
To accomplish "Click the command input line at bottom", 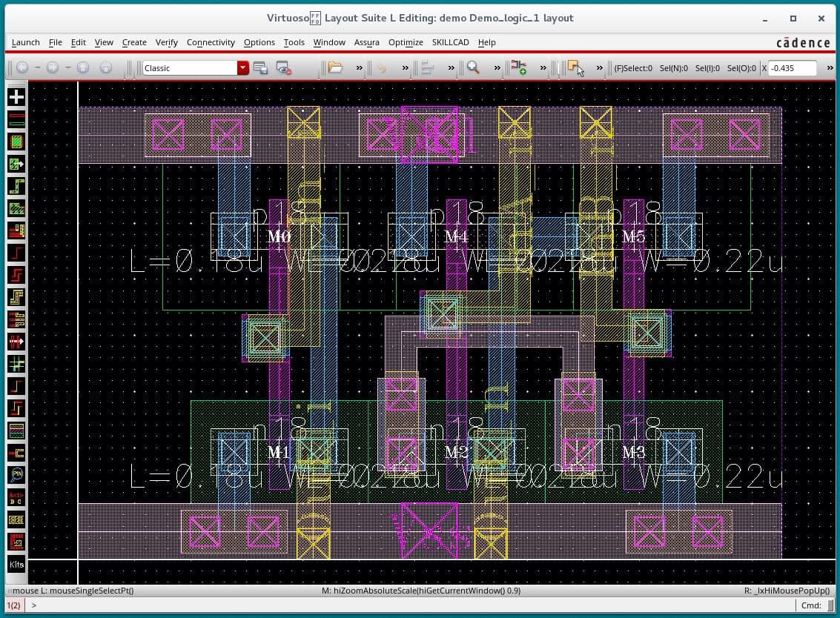I will tap(408, 605).
